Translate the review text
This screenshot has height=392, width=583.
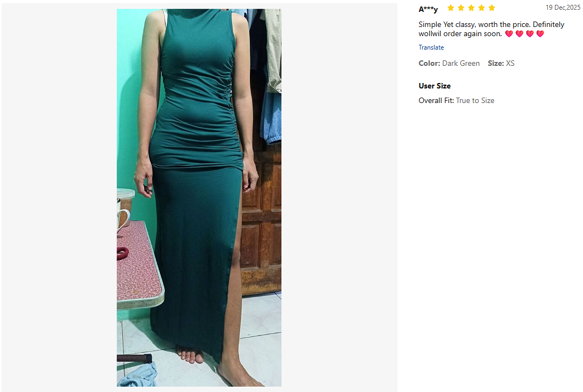[x=431, y=47]
